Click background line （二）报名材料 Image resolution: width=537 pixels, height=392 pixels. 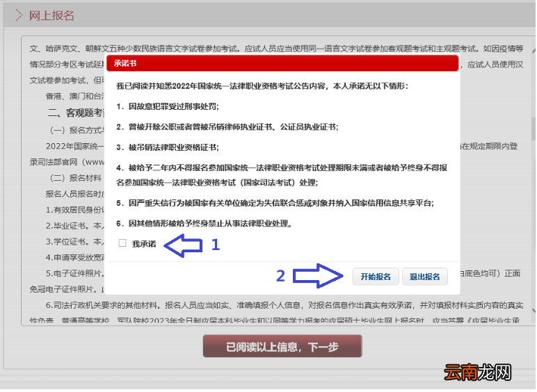[x=75, y=178]
